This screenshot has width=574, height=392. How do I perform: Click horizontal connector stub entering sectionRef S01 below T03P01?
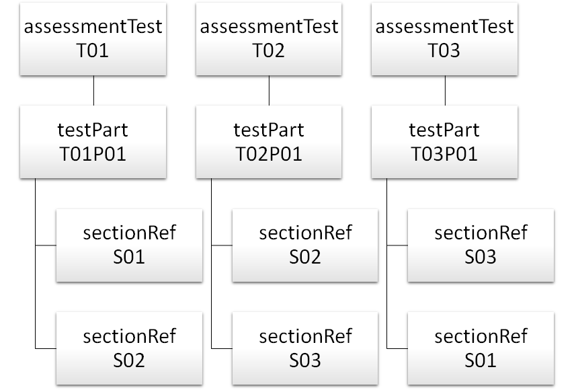[397, 348]
